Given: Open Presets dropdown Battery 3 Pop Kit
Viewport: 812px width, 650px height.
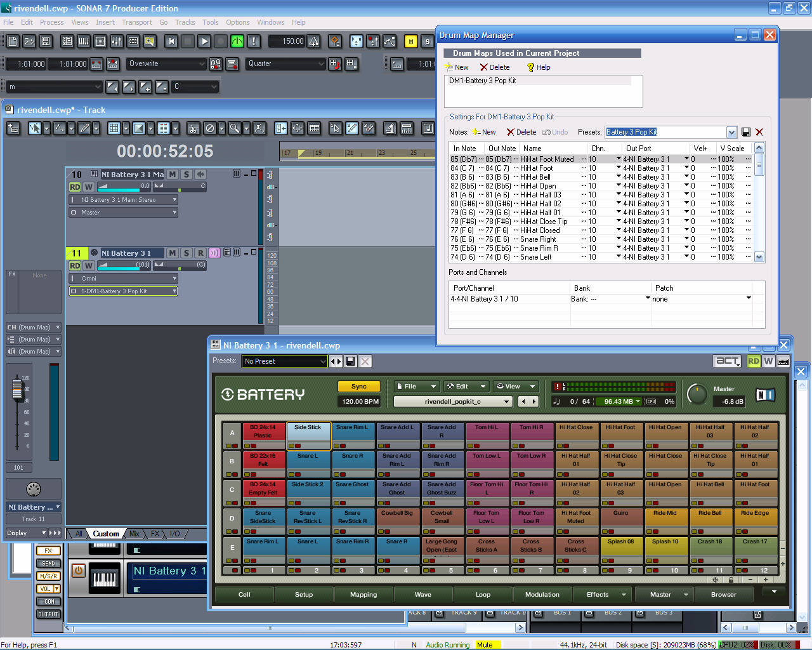Looking at the screenshot, I should [731, 132].
